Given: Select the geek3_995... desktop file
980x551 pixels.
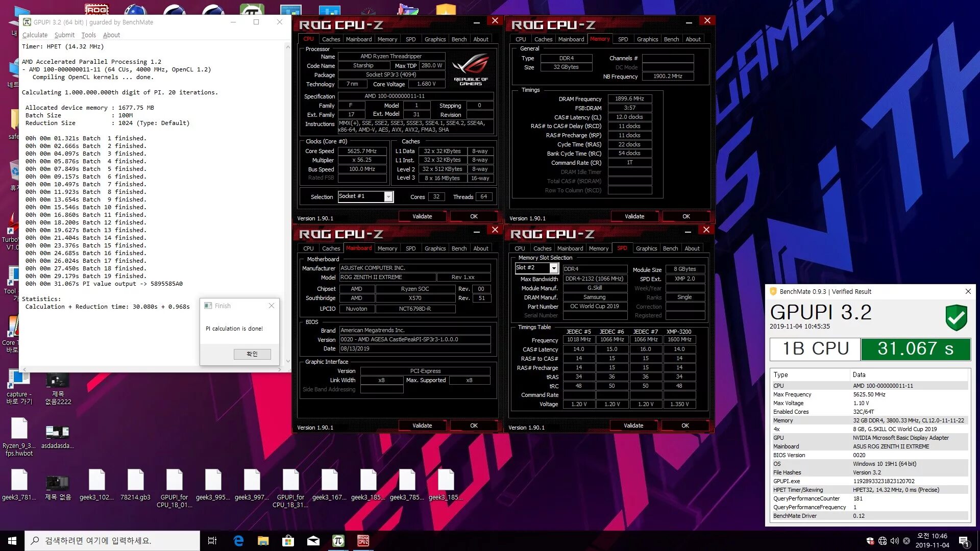Looking at the screenshot, I should (x=213, y=485).
